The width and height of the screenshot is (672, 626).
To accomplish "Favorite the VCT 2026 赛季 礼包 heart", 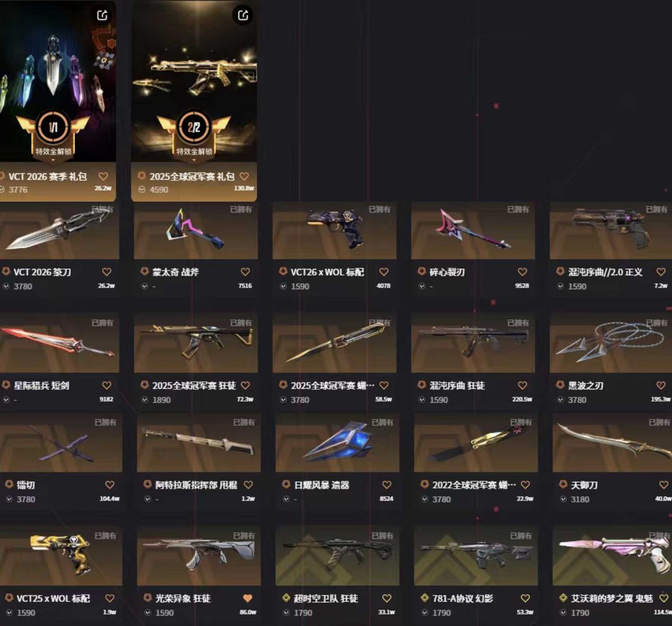I will (x=103, y=176).
